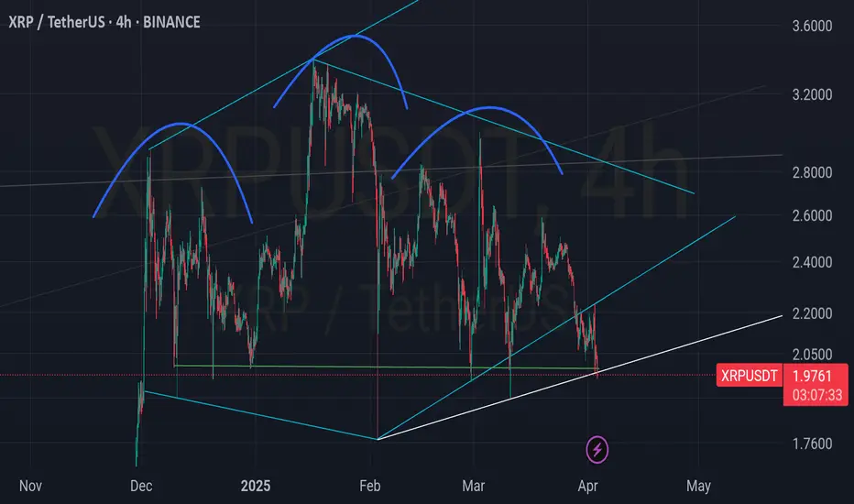Screen dimensions: 854x504
Task: Click the 2.4000 price axis label
Action: click(812, 263)
